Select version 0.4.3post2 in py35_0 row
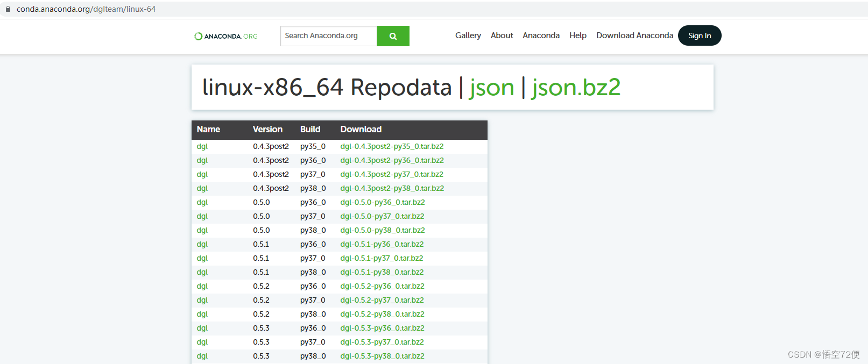The width and height of the screenshot is (868, 364). [271, 146]
